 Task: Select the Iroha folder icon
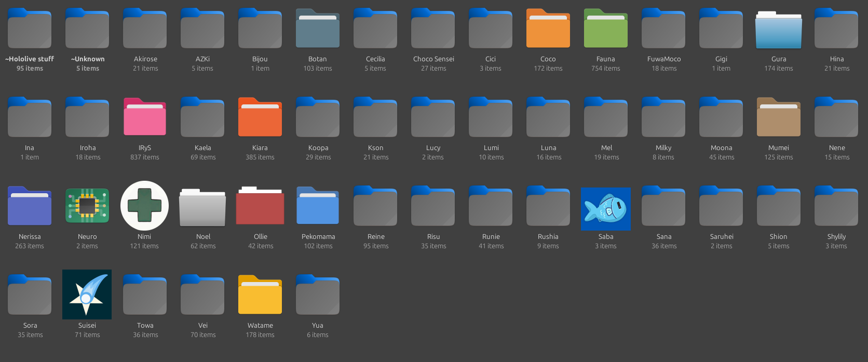(x=87, y=117)
